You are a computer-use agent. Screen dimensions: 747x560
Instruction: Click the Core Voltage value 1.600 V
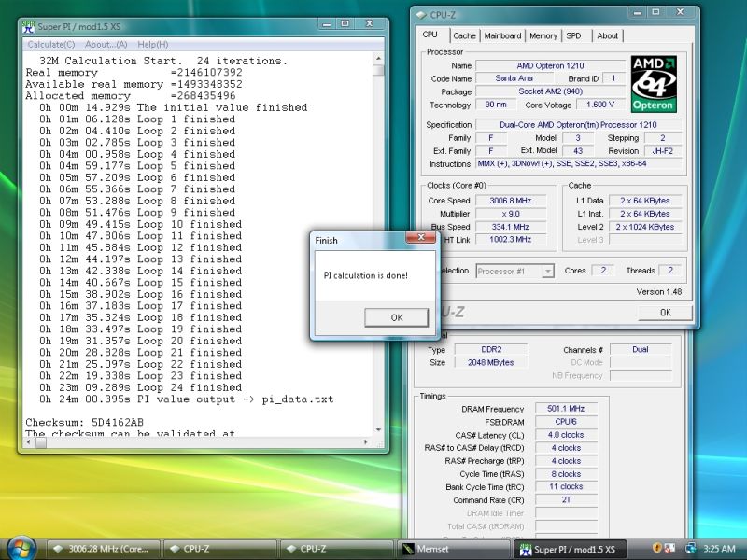599,105
